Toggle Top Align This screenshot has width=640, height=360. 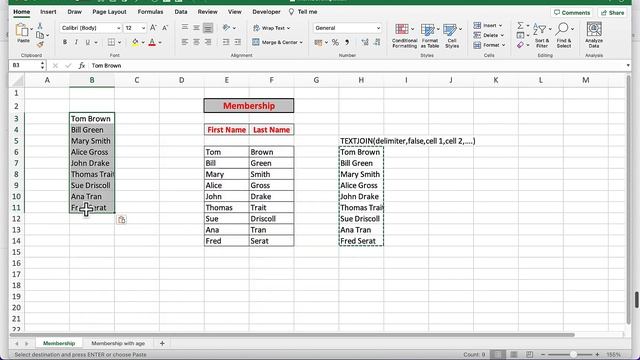pos(185,28)
